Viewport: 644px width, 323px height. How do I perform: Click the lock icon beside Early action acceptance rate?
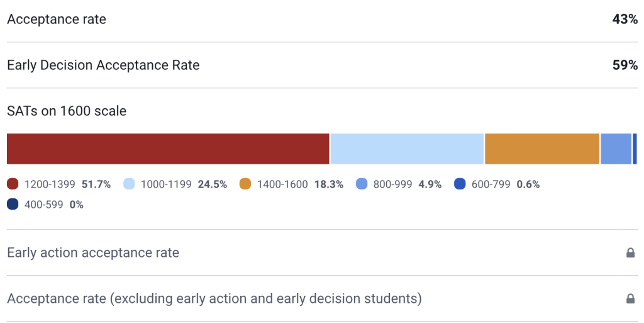point(630,253)
